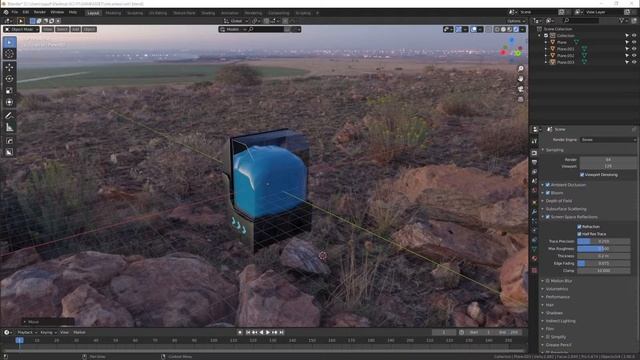The image size is (640, 360).
Task: Pick the Transform tool
Action: [x=9, y=102]
